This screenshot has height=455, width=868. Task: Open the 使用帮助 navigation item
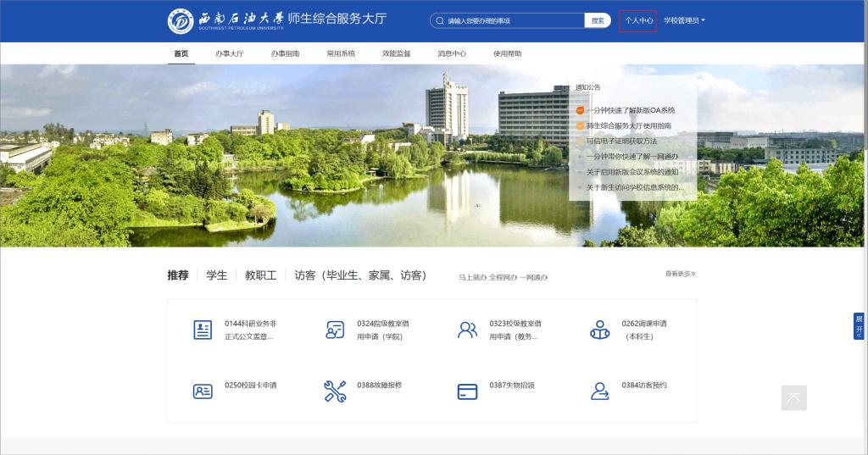tap(507, 53)
